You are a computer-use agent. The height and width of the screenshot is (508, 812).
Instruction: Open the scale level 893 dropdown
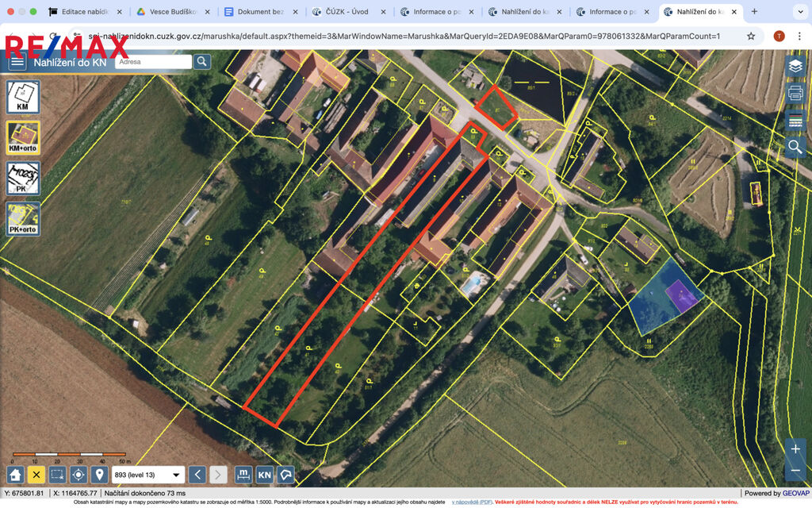[147, 475]
